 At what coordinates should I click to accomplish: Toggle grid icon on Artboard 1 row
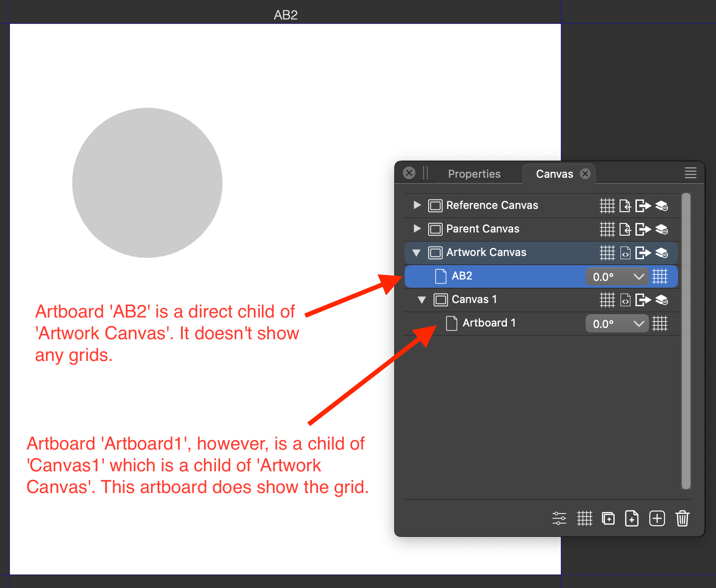pyautogui.click(x=659, y=323)
